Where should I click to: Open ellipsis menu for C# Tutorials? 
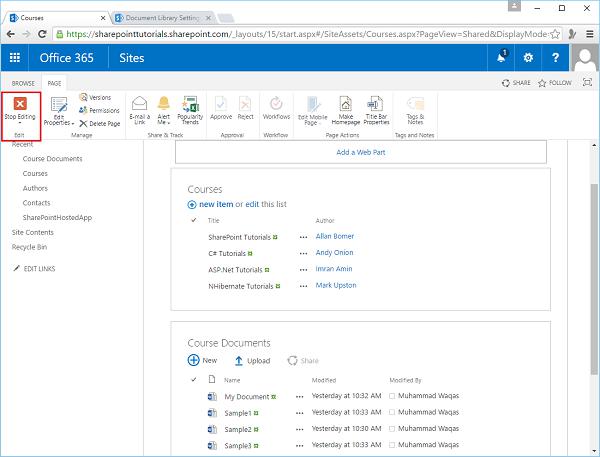[x=303, y=253]
